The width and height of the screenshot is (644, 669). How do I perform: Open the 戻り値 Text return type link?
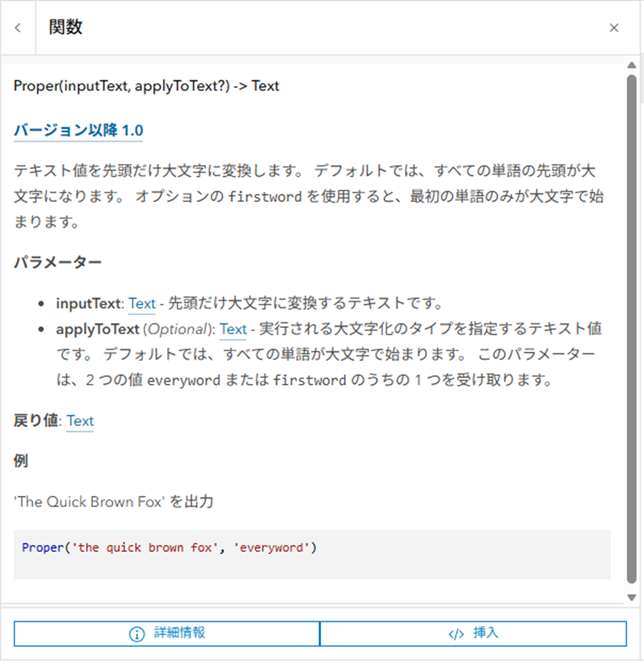pos(80,421)
